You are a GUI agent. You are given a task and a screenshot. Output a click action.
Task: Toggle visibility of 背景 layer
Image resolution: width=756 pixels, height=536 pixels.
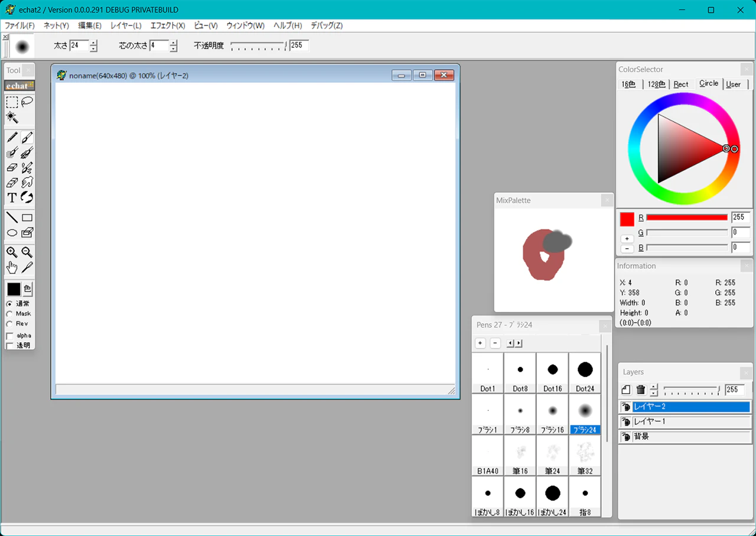626,437
